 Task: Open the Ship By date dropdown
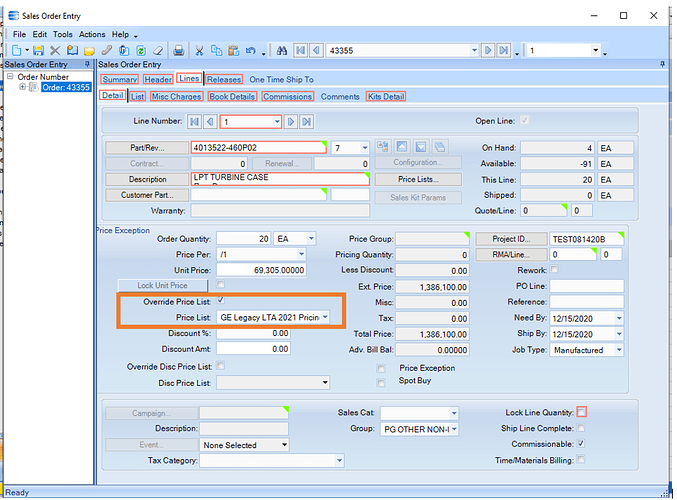point(619,334)
